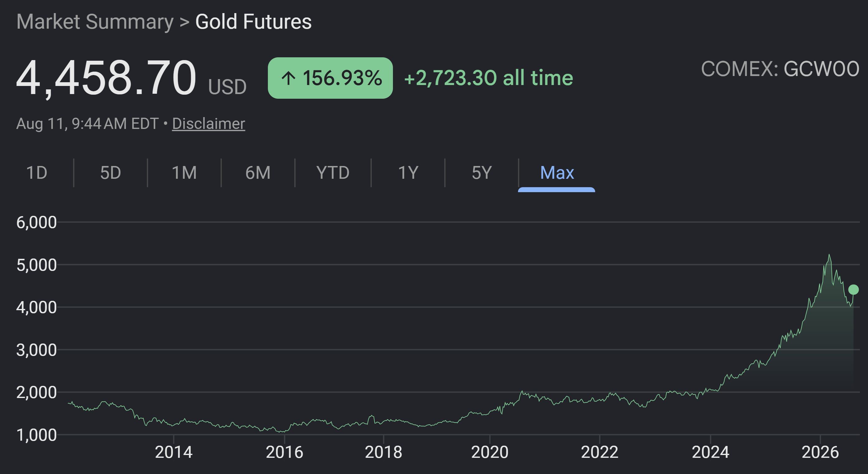
Task: Click the Aug 11, 9:44 AM EDT timestamp
Action: 87,123
